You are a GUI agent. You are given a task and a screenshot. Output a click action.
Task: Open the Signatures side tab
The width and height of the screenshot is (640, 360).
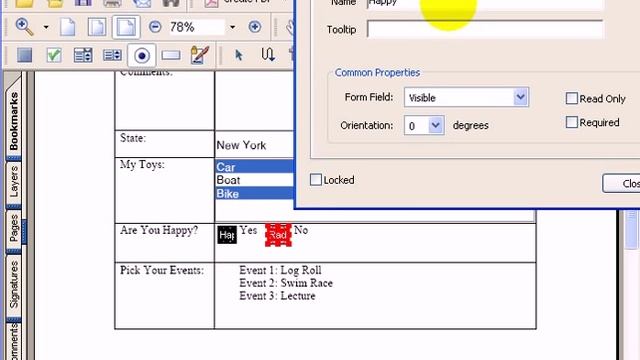click(x=14, y=285)
